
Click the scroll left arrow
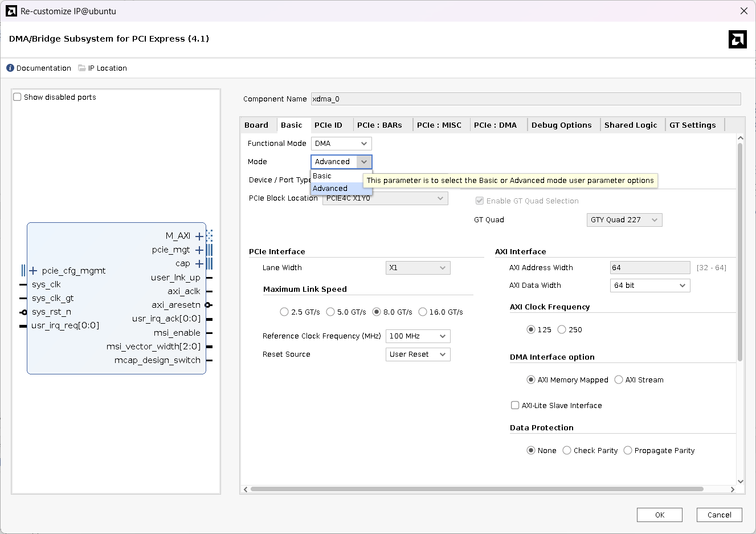tap(246, 489)
